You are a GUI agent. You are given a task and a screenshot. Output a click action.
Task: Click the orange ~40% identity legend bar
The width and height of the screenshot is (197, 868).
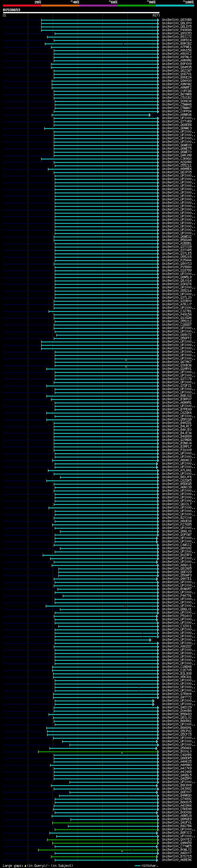click(x=60, y=6)
